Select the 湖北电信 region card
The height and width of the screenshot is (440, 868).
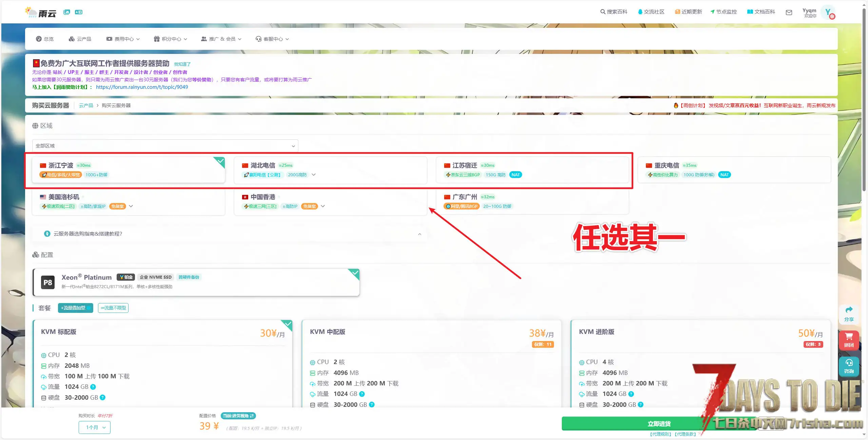coord(330,170)
